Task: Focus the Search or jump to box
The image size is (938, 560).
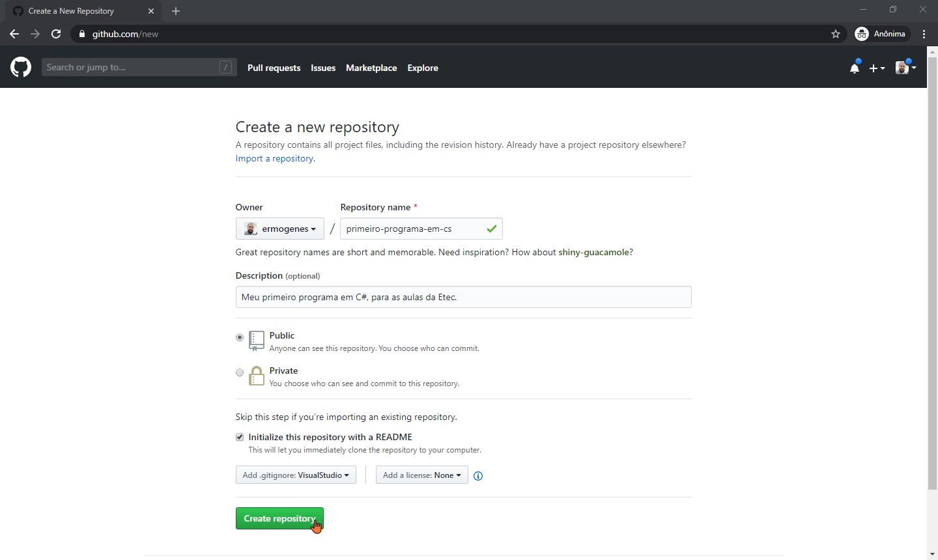Action: (139, 67)
